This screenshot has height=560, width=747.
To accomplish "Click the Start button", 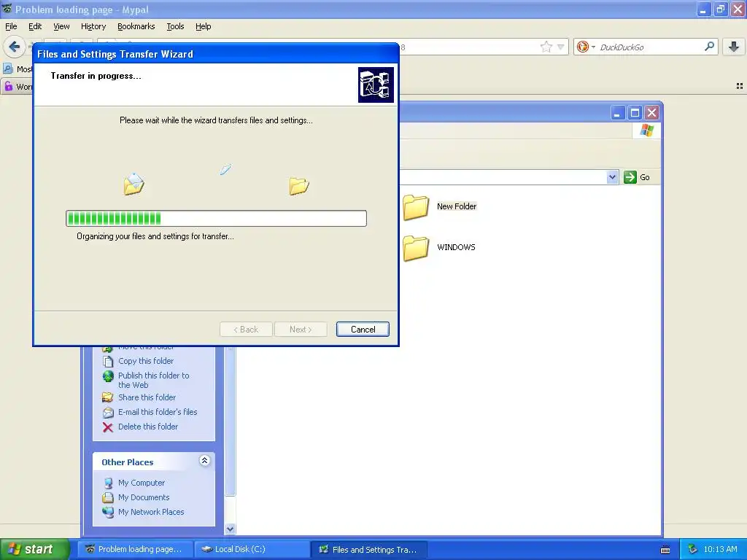I will (34, 549).
